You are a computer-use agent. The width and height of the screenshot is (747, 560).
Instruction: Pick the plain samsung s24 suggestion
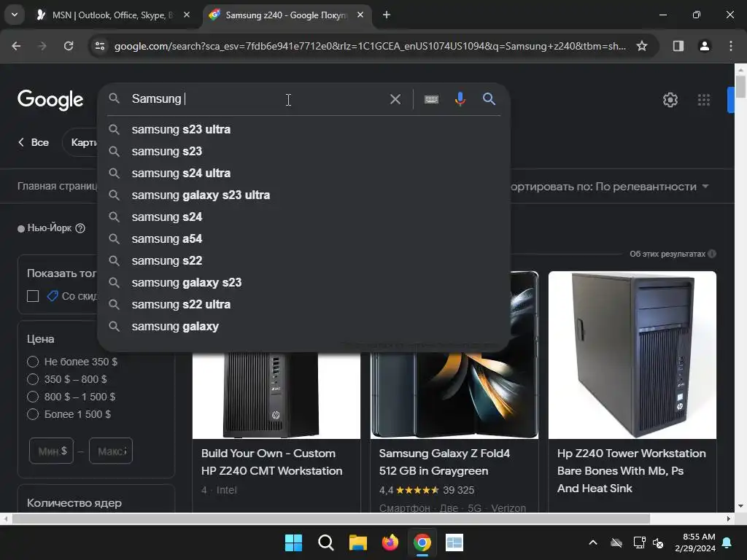pos(303,217)
